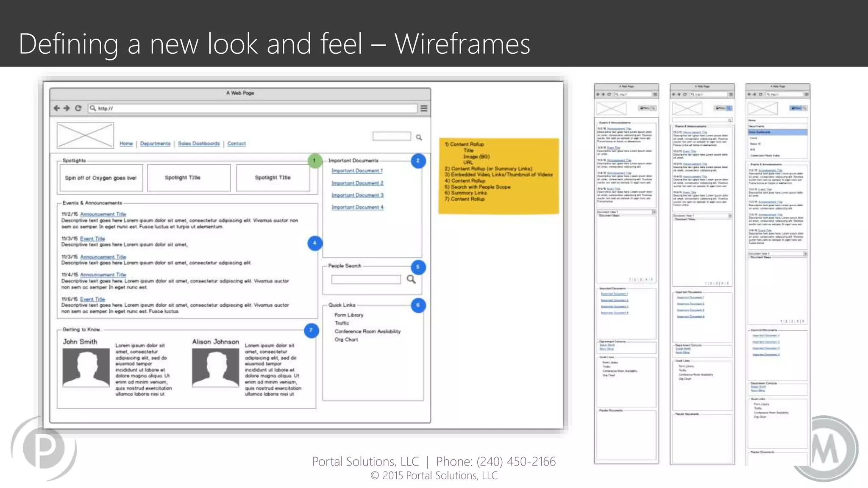
Task: Open the hamburger icon in the first mobile wireframe
Action: point(655,94)
